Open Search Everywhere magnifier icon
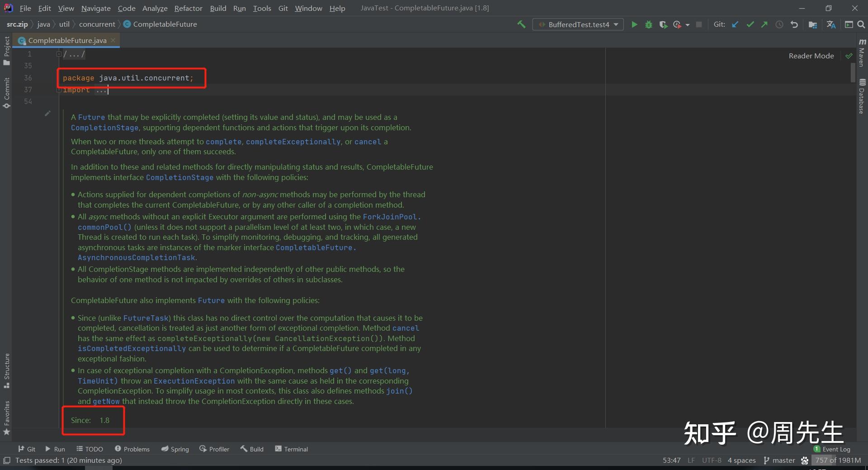The height and width of the screenshot is (470, 868). coord(861,24)
